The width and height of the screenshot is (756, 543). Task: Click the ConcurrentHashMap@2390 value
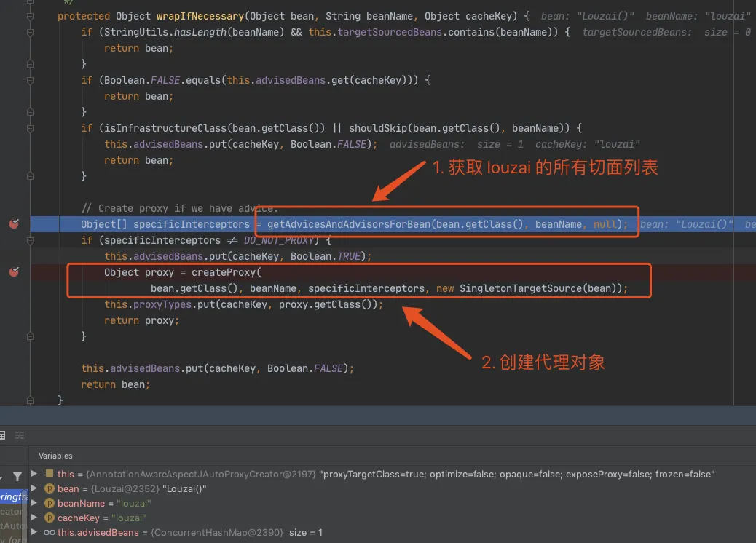(x=217, y=532)
